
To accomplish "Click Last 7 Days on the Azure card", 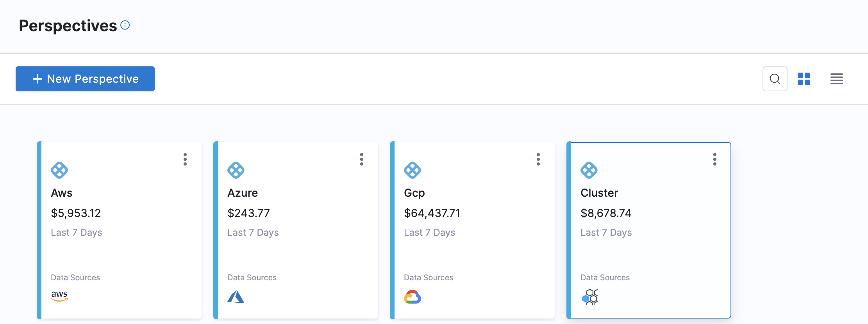I will pos(253,233).
